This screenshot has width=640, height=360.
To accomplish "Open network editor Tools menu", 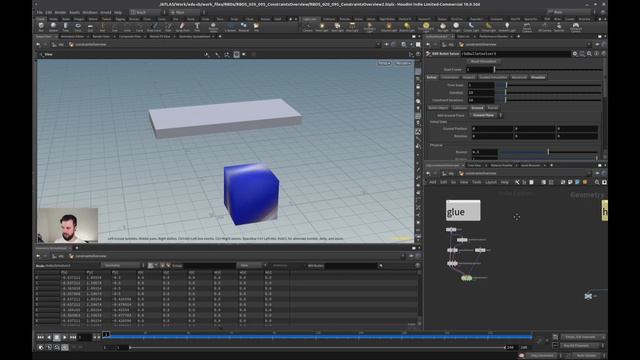I will (x=476, y=182).
